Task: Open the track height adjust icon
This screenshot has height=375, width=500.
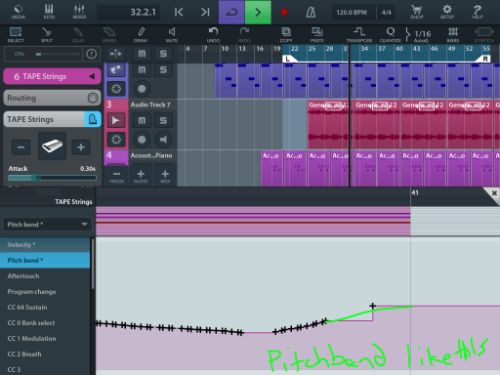Action: [116, 54]
